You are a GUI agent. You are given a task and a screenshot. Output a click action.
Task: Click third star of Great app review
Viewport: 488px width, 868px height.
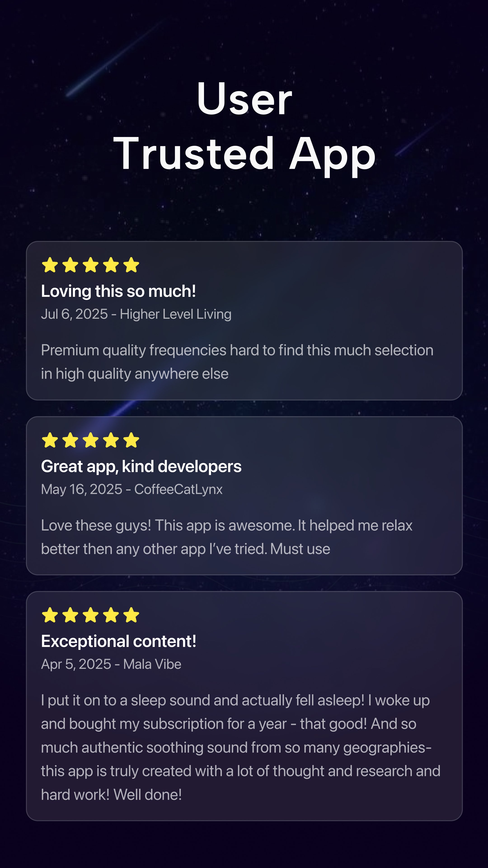point(91,440)
